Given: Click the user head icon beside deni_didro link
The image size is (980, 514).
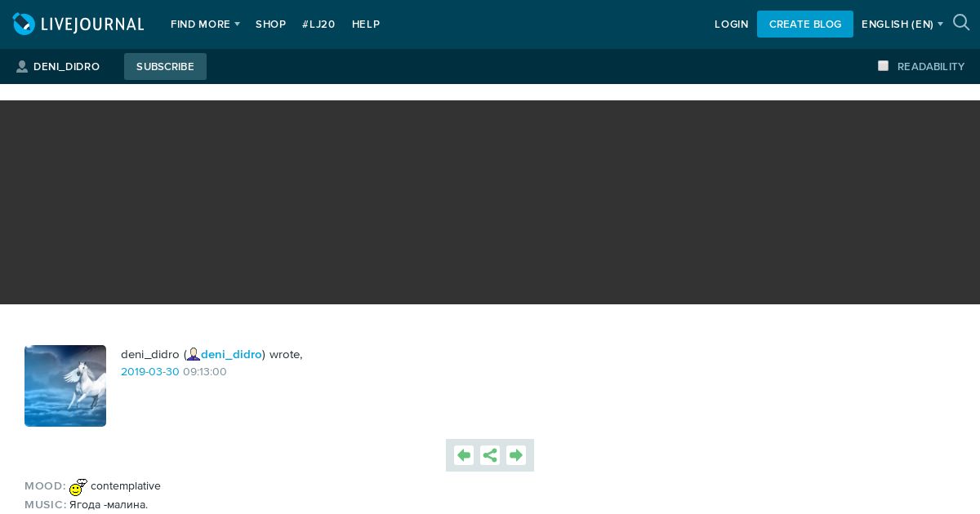Looking at the screenshot, I should tap(194, 354).
